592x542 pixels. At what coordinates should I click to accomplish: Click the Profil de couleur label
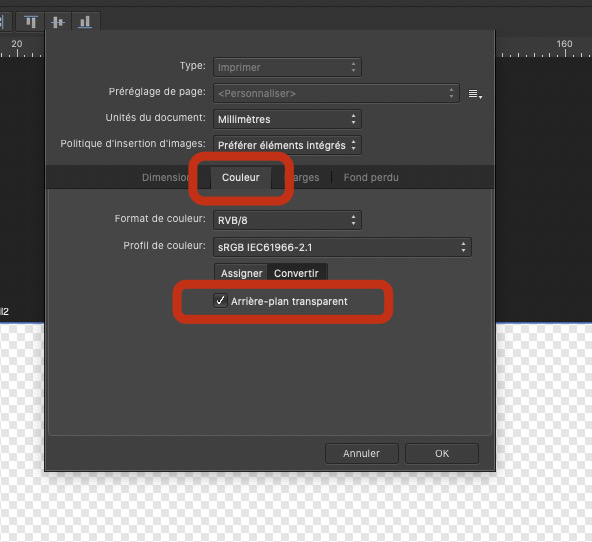164,246
